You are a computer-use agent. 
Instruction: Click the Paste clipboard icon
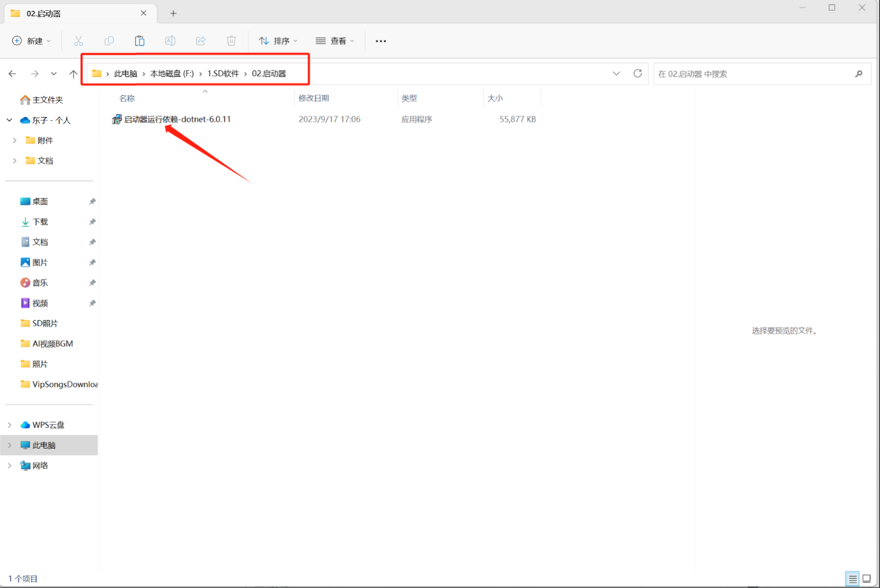139,41
